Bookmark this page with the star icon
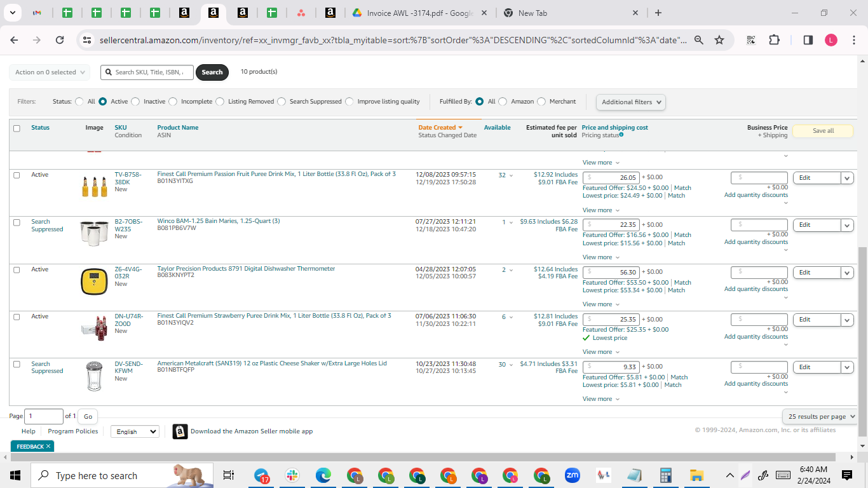The height and width of the screenshot is (488, 868). click(x=719, y=40)
